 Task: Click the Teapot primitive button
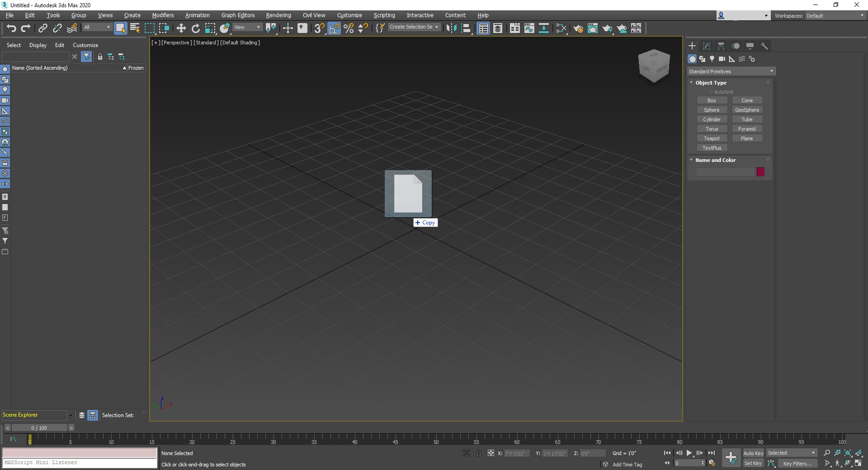(x=712, y=138)
